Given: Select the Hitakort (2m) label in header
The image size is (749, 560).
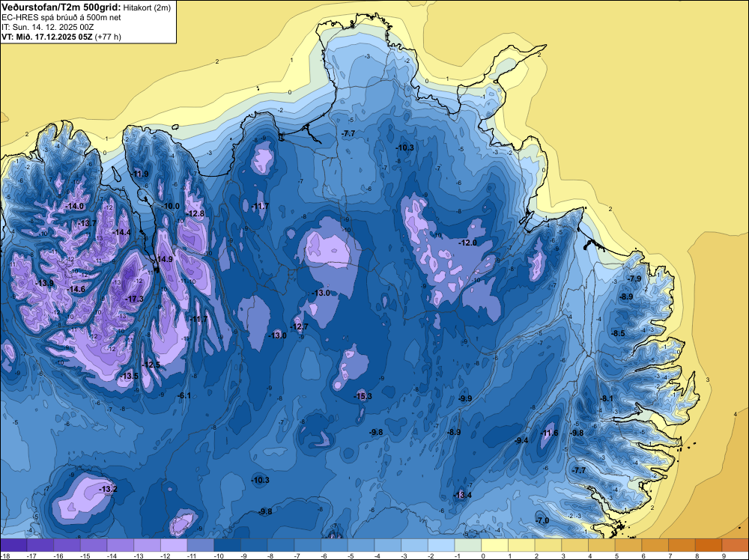Looking at the screenshot, I should (147, 7).
